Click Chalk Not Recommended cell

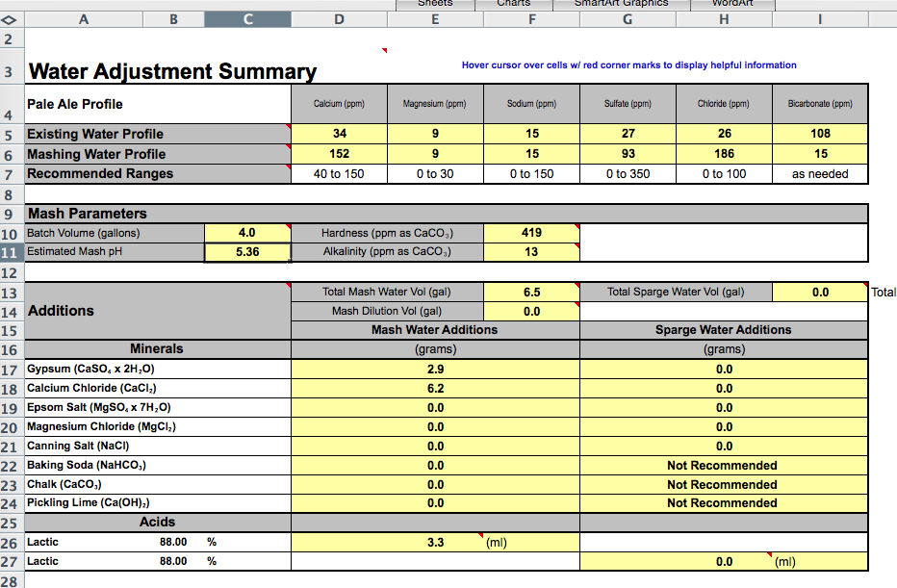724,485
